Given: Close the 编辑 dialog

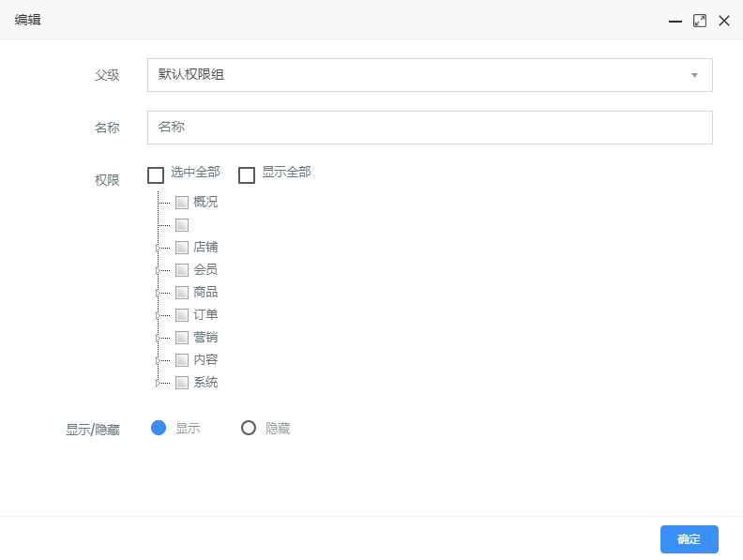Looking at the screenshot, I should click(724, 21).
